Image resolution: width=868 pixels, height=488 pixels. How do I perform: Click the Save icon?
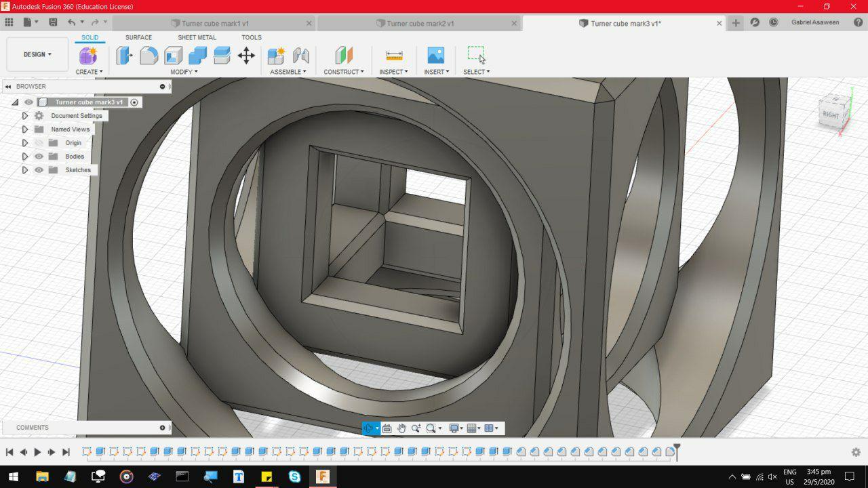[x=53, y=22]
